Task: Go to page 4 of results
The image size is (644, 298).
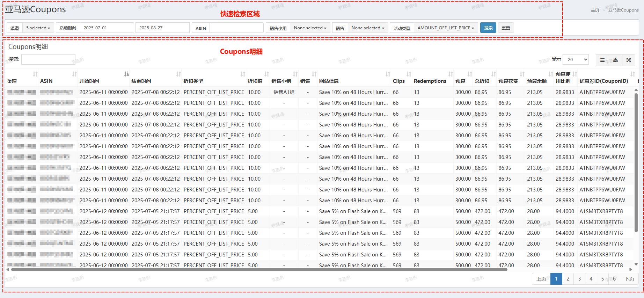Action: [x=591, y=279]
